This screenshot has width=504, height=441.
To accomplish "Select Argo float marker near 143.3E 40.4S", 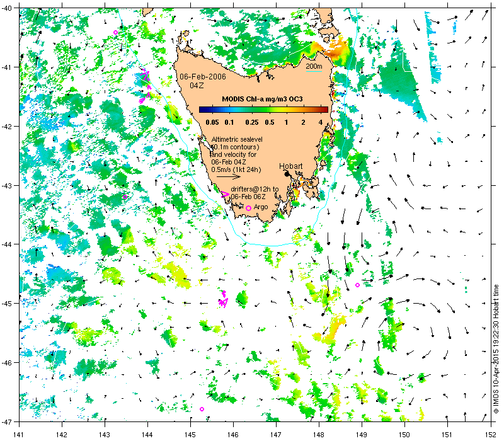I will 116,33.
